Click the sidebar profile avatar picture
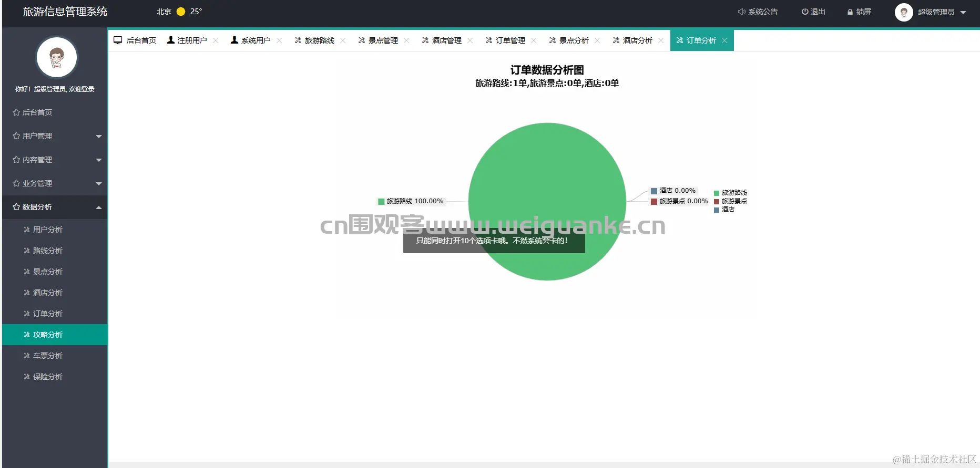The image size is (980, 468). tap(57, 57)
